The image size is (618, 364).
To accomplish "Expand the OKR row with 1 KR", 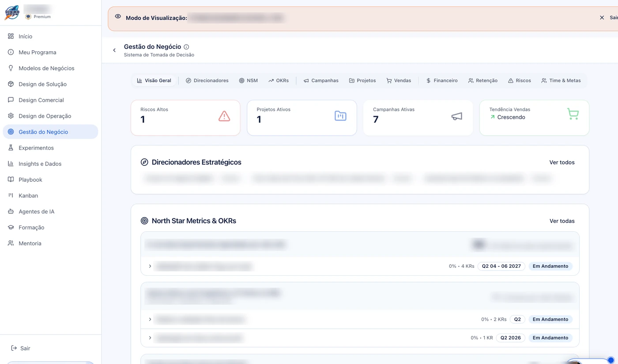I will (150, 338).
